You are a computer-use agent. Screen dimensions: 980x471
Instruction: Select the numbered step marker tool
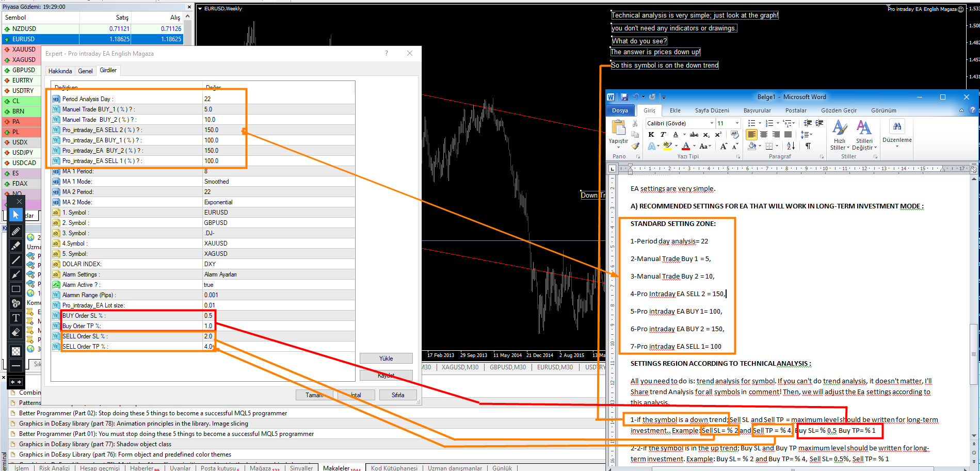point(16,303)
